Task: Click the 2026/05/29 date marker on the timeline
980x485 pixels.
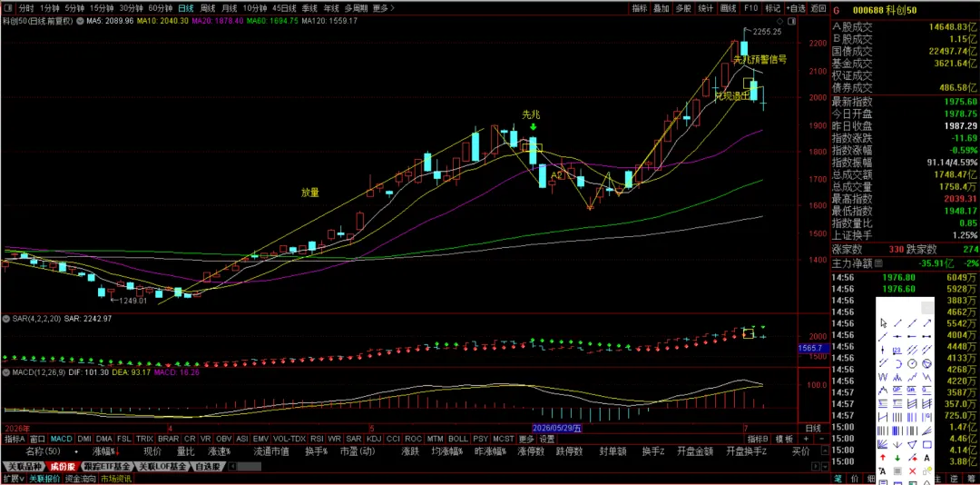Action: (x=557, y=428)
